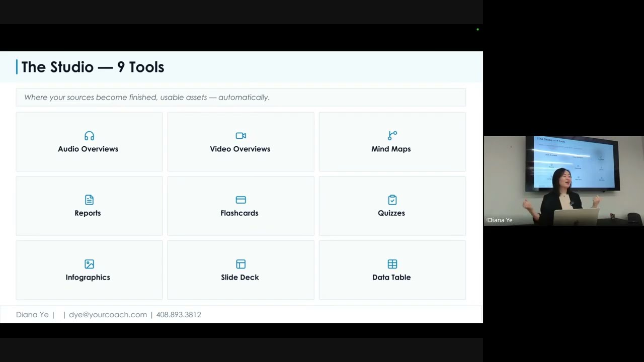The image size is (644, 362).
Task: Select the Quizzes label
Action: pyautogui.click(x=391, y=213)
